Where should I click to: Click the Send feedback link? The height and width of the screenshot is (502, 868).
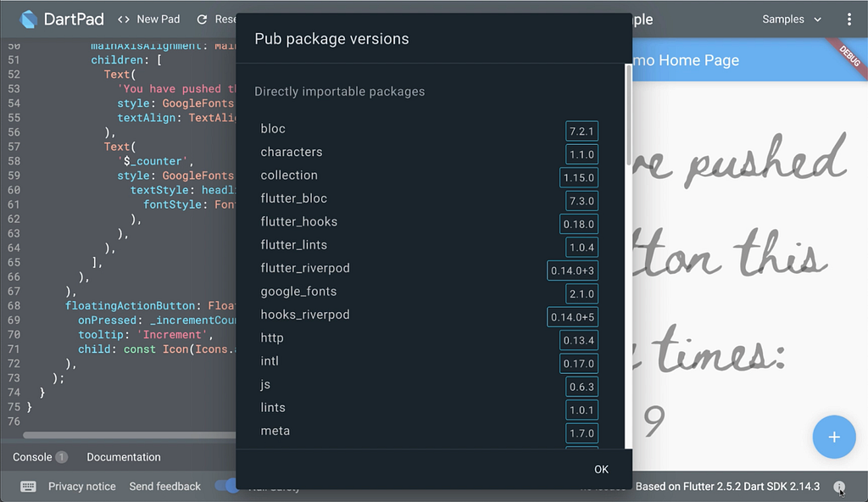pyautogui.click(x=165, y=487)
